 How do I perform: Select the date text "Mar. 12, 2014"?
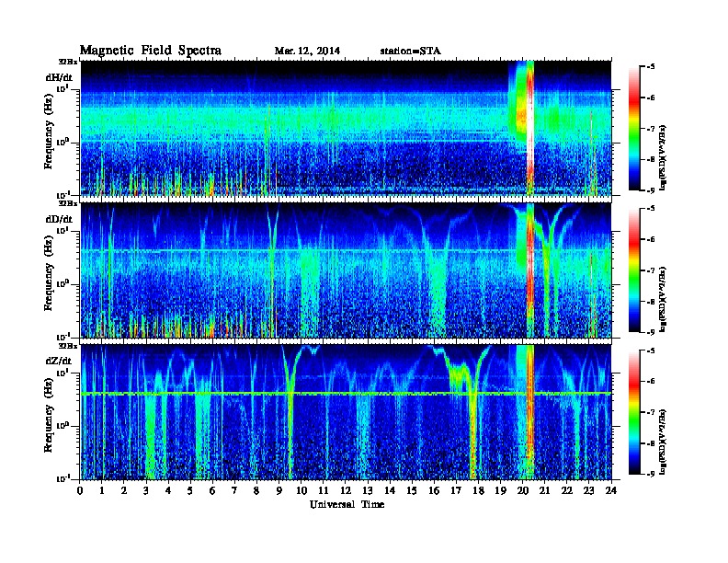(x=307, y=51)
